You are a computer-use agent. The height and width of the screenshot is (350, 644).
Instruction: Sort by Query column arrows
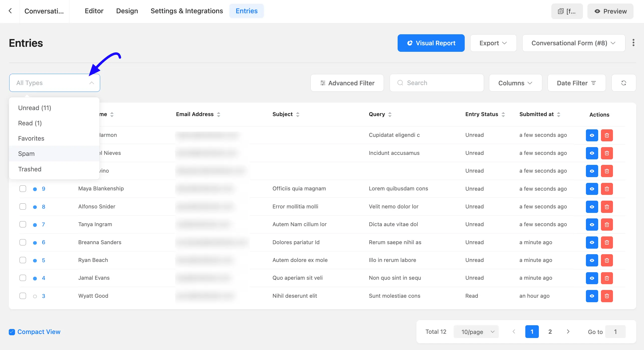[x=390, y=115]
